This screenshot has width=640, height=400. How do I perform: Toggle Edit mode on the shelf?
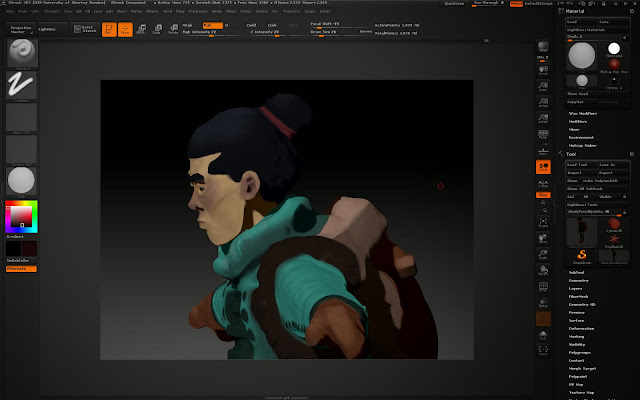point(109,29)
